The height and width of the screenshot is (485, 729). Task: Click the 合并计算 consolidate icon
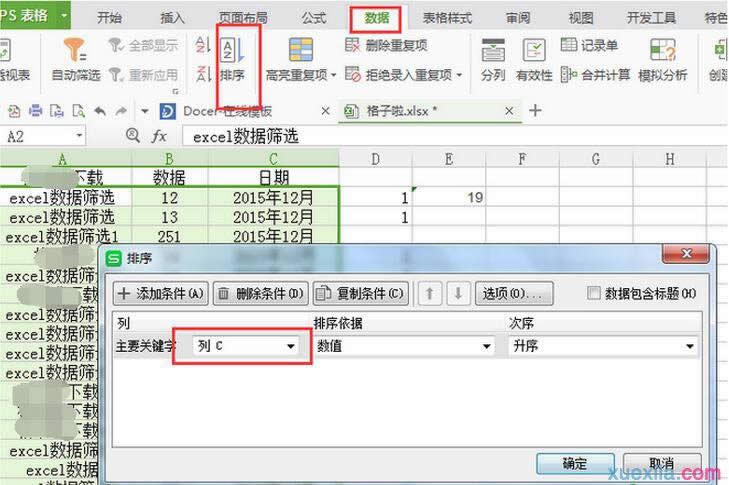569,75
